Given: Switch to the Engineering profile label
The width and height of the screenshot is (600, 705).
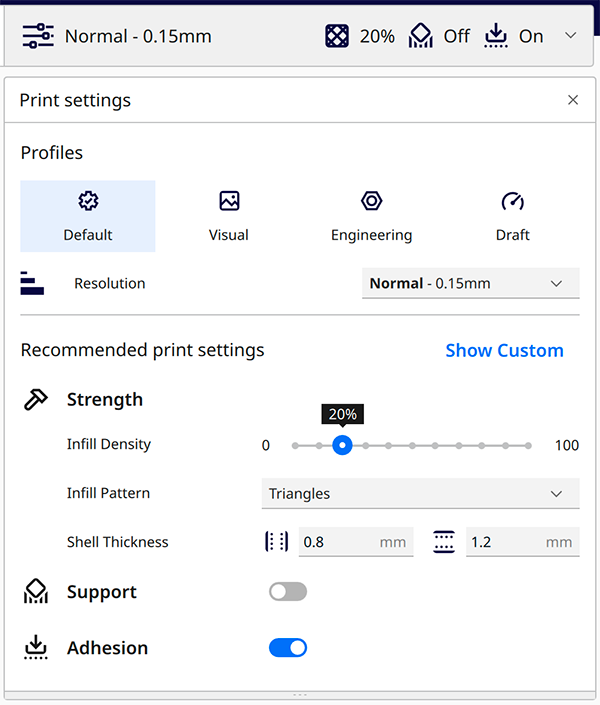Looking at the screenshot, I should point(371,235).
